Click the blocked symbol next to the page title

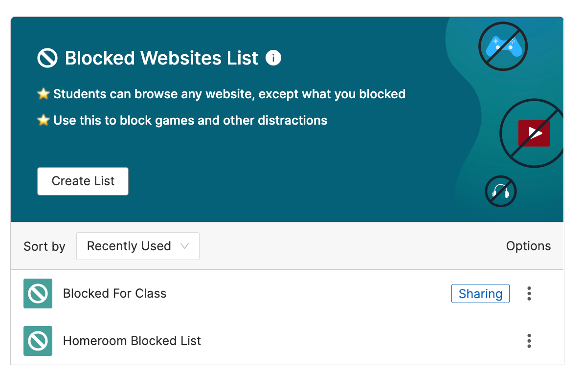click(47, 58)
